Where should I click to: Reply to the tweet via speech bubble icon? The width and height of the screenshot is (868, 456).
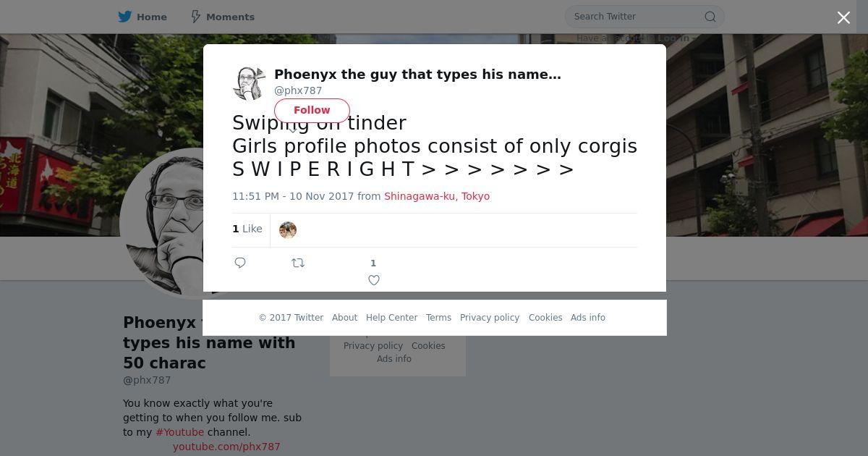pos(240,263)
